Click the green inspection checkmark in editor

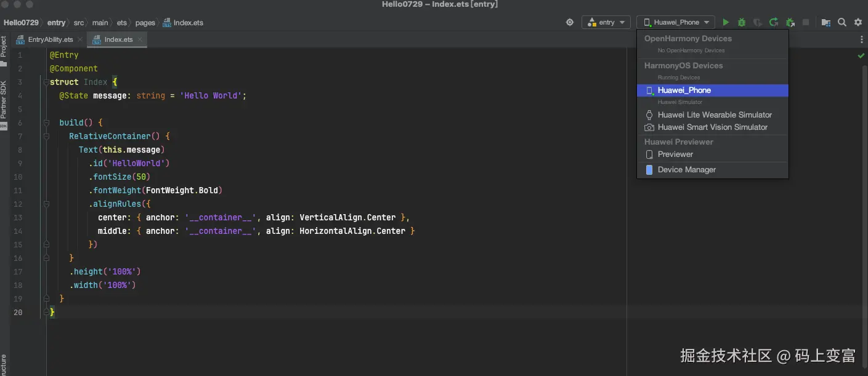(x=861, y=55)
